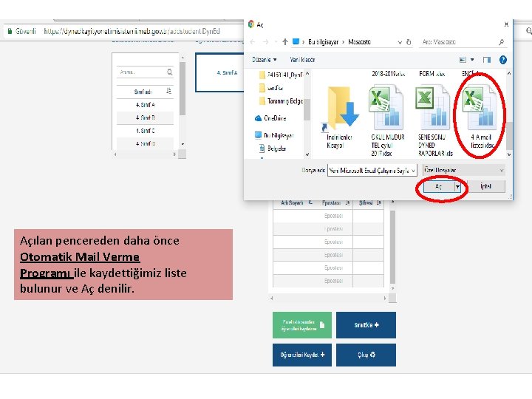Select 'Bu bilgisayar' in dialog navigation pane
The height and width of the screenshot is (399, 532).
pos(274,135)
